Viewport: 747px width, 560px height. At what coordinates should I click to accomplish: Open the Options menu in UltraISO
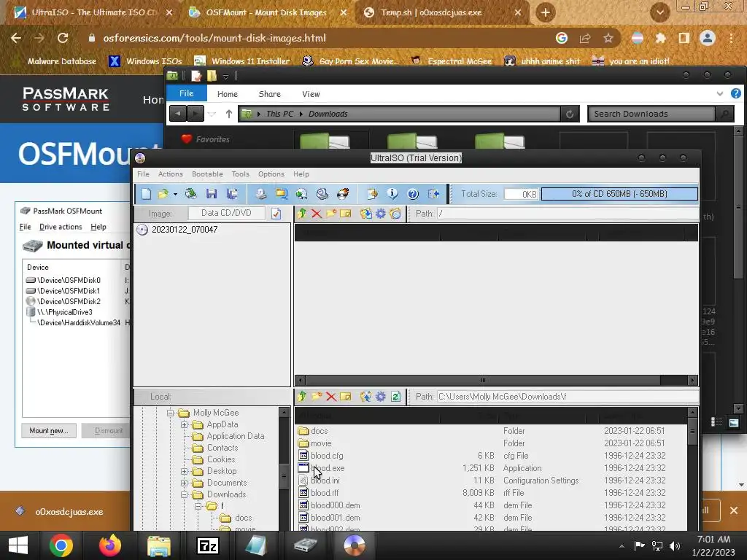pos(271,174)
